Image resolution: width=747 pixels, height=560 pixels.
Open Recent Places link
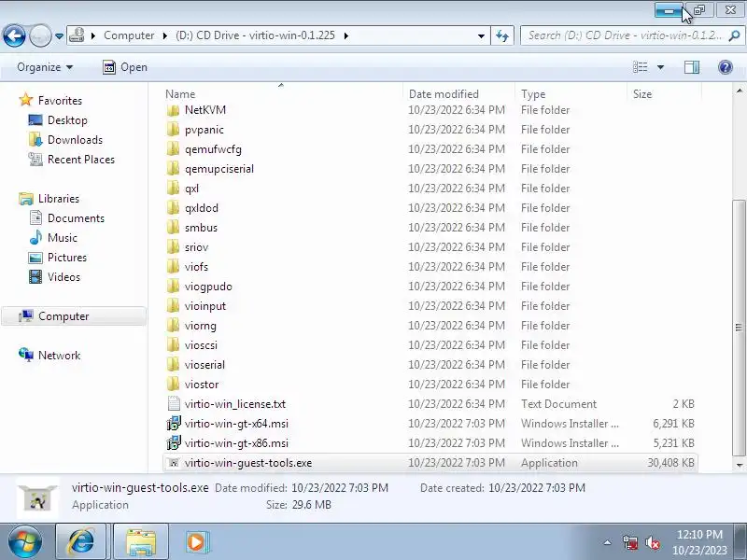81,159
